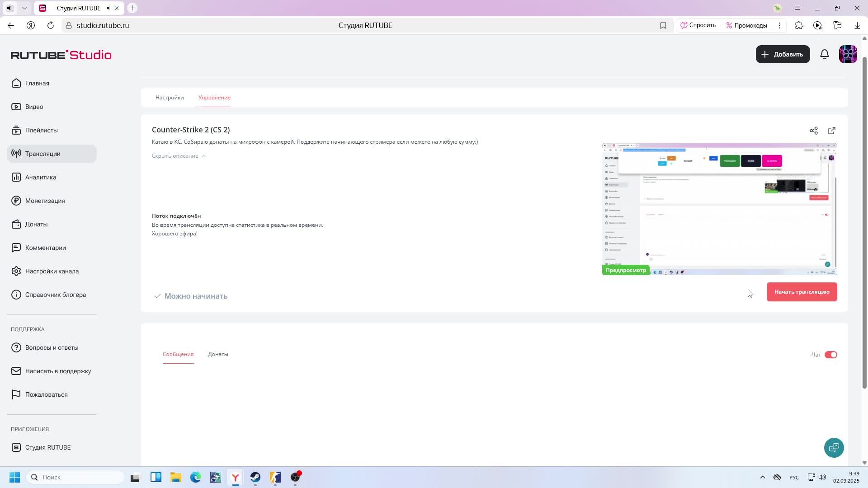This screenshot has width=868, height=488.
Task: Click the page vertical scrollbar
Action: tap(864, 221)
